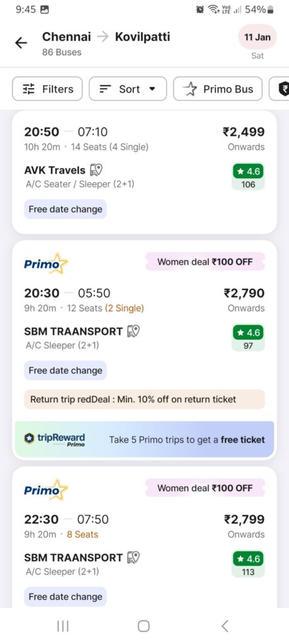This screenshot has height=644, width=289.
Task: Tap the rupee shield filter chip
Action: [x=280, y=89]
